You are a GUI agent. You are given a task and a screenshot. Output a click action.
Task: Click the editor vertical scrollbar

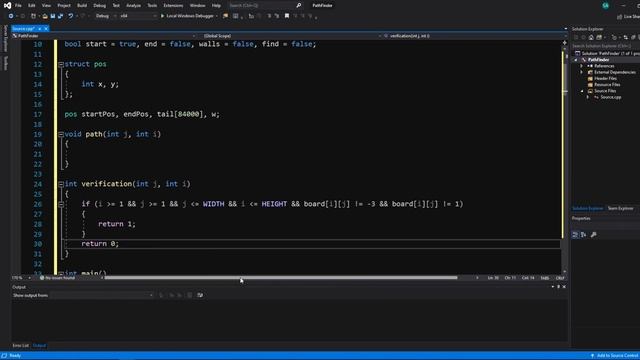click(x=565, y=159)
